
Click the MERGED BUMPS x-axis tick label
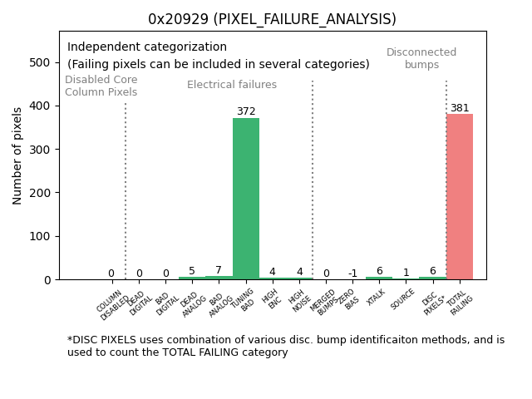coord(324,303)
